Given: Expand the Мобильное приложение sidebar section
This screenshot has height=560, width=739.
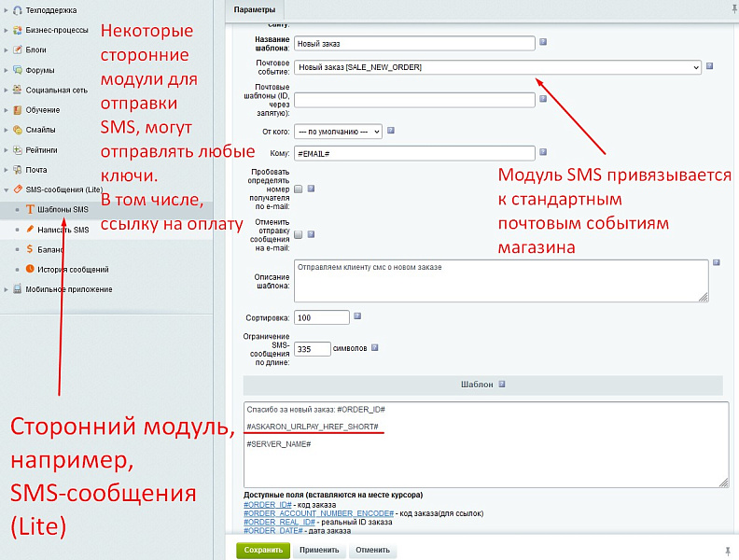Looking at the screenshot, I should pos(7,289).
